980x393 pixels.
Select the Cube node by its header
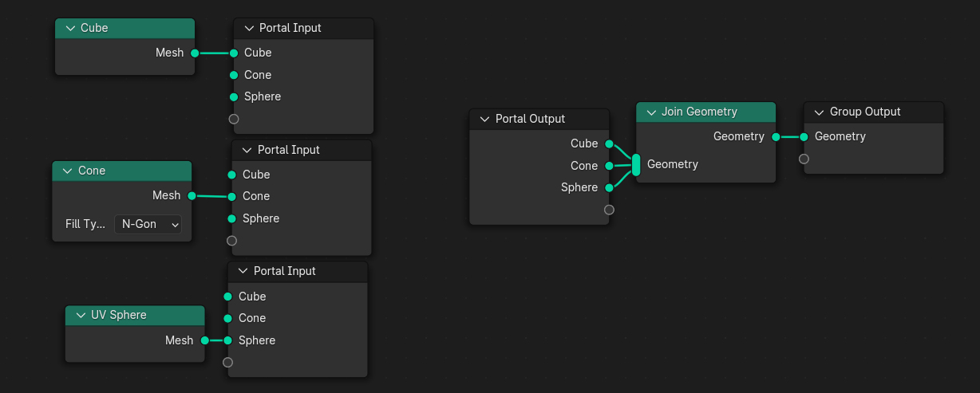(125, 28)
